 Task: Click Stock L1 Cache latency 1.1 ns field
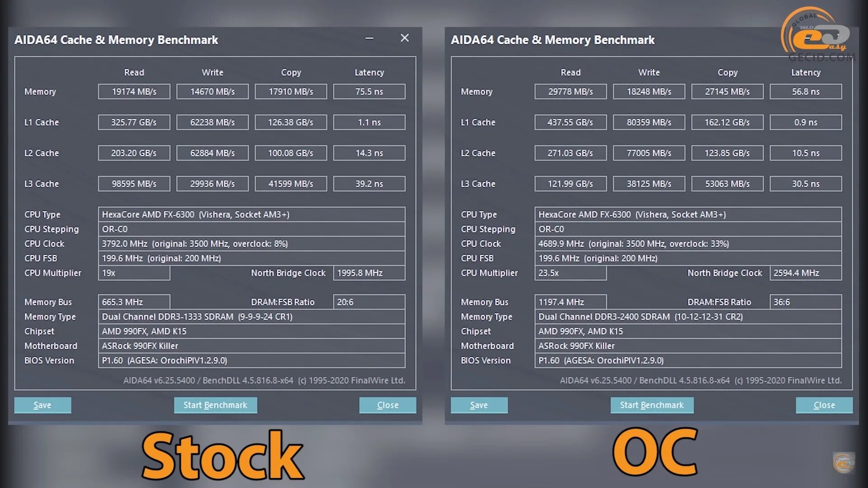(369, 122)
